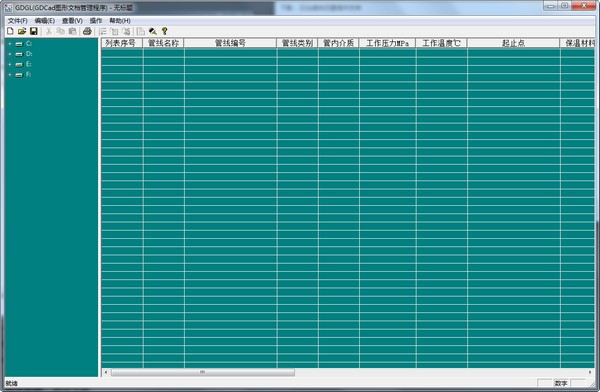The image size is (600, 392).
Task: Expand the F: drive tree node
Action: 10,75
